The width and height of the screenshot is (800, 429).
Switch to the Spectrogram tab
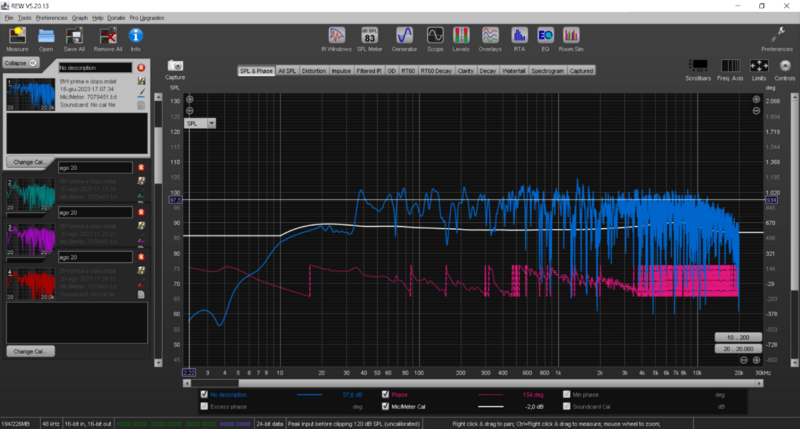pos(549,71)
